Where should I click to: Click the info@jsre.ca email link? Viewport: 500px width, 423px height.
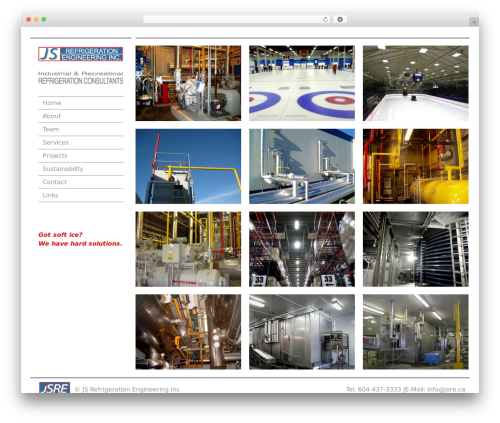click(446, 389)
